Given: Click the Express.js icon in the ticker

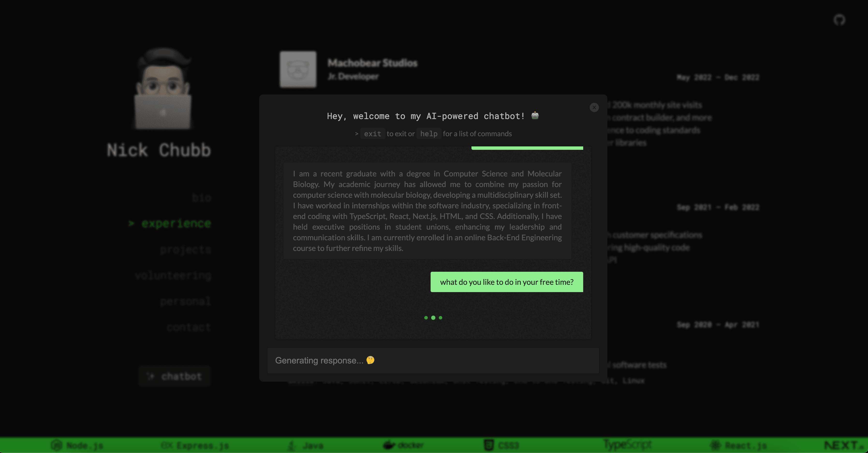Looking at the screenshot, I should [167, 445].
